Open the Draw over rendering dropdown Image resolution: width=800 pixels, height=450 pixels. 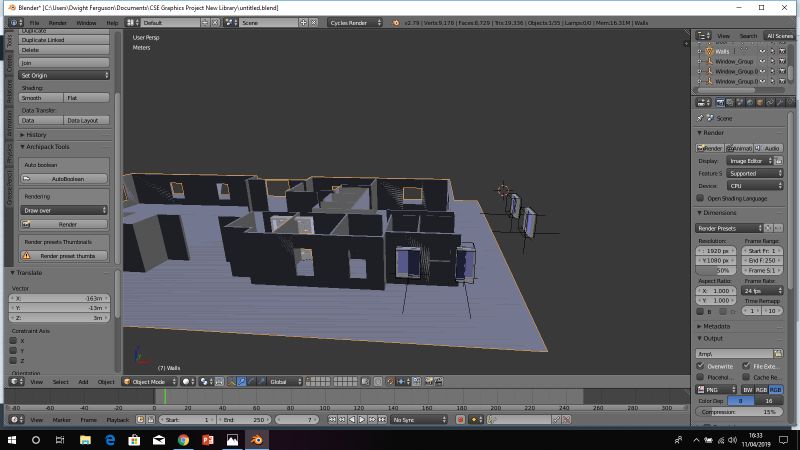click(64, 210)
